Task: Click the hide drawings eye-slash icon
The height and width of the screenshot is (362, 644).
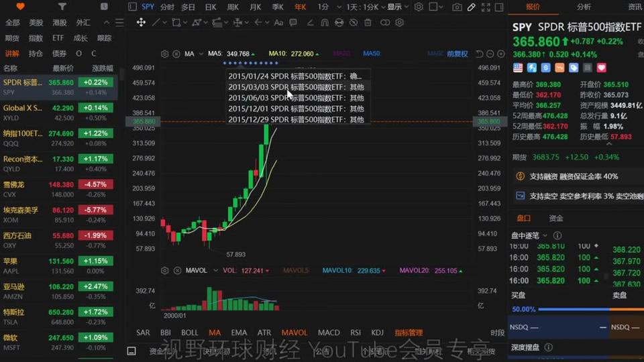Action: (x=354, y=23)
